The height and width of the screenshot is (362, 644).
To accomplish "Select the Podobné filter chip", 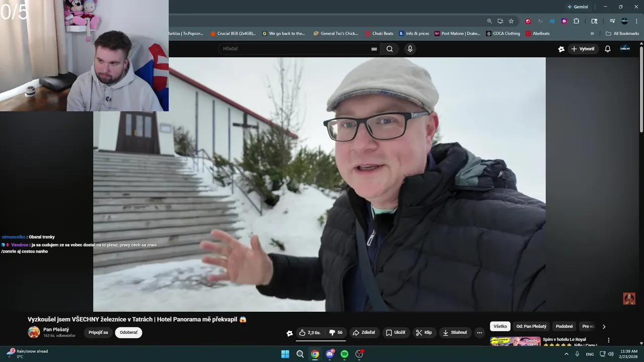I will coord(564,326).
